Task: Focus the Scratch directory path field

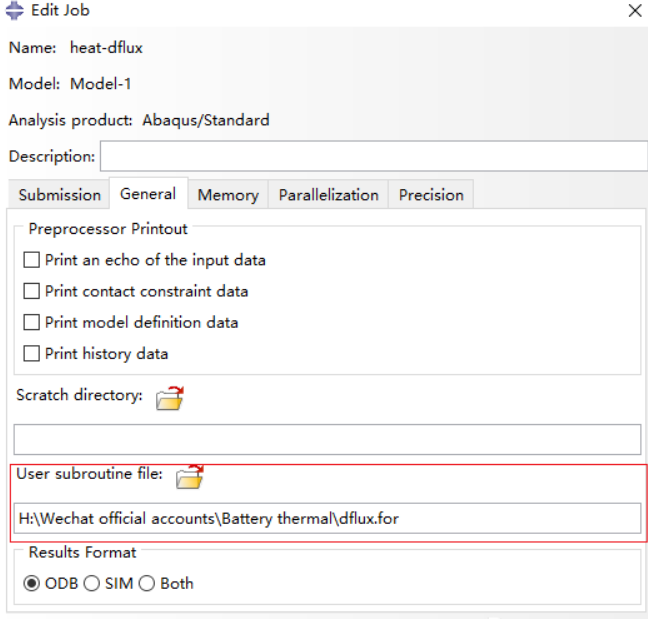Action: pos(327,440)
